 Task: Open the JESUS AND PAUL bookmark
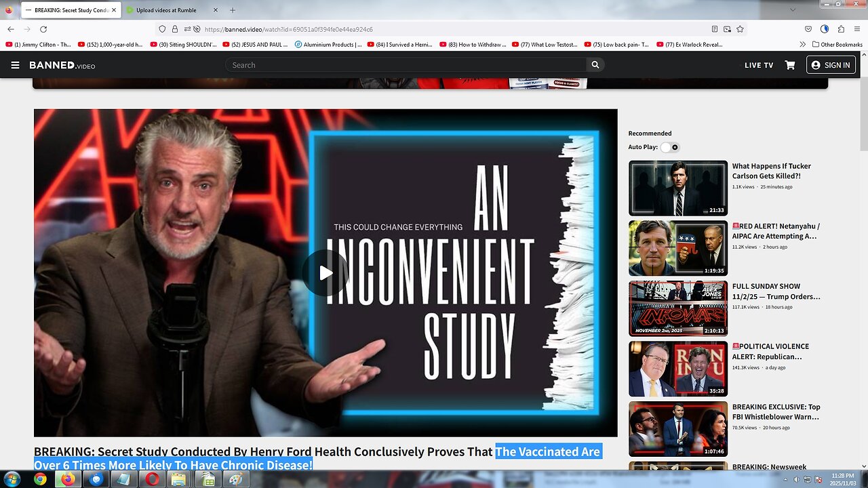click(x=256, y=45)
